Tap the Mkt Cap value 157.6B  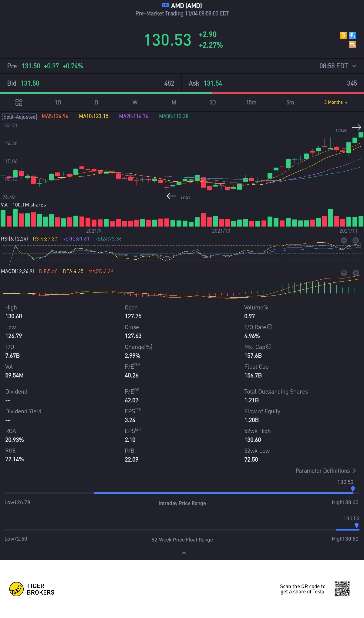point(253,356)
